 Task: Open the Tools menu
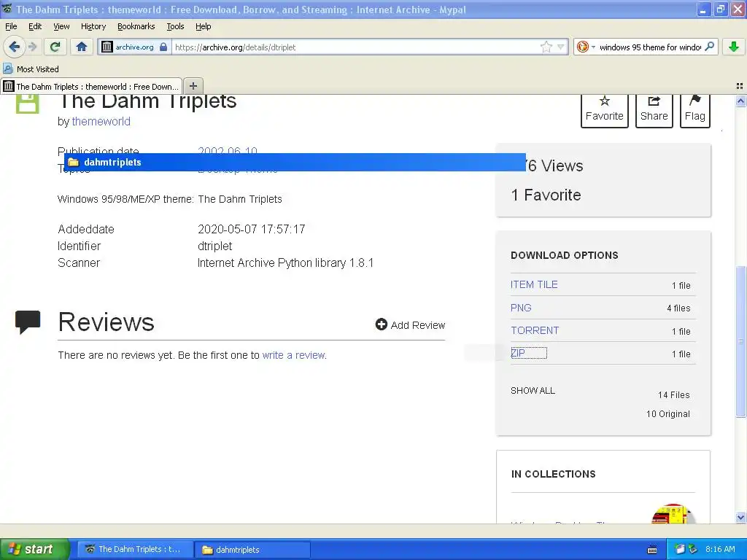(175, 26)
